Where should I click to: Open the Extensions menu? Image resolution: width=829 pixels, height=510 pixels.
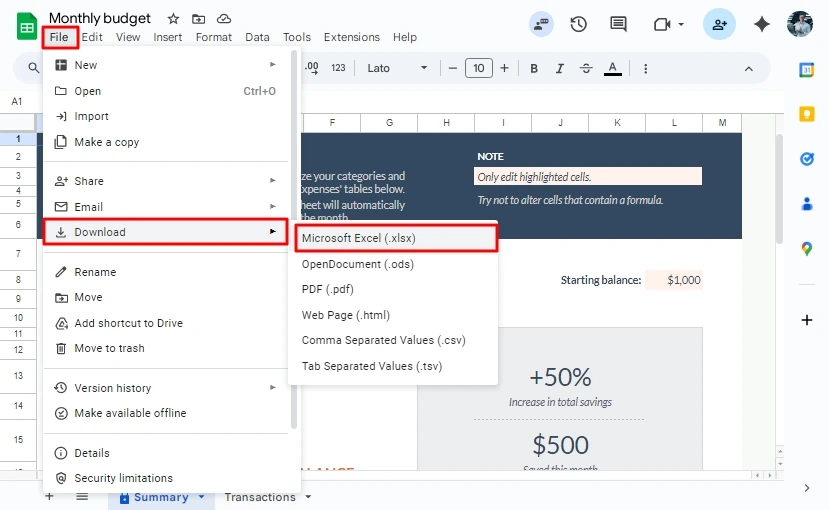(352, 37)
